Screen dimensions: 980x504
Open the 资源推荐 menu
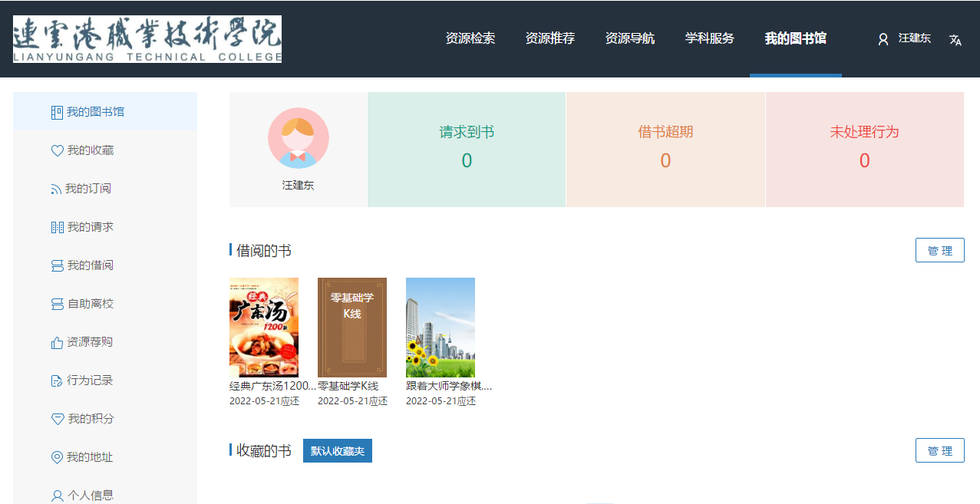point(549,38)
